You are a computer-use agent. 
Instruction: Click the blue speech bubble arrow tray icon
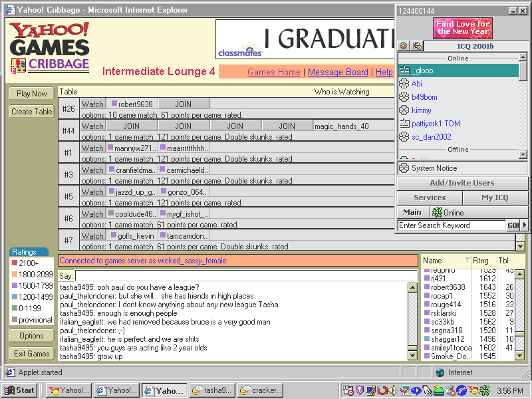click(416, 390)
